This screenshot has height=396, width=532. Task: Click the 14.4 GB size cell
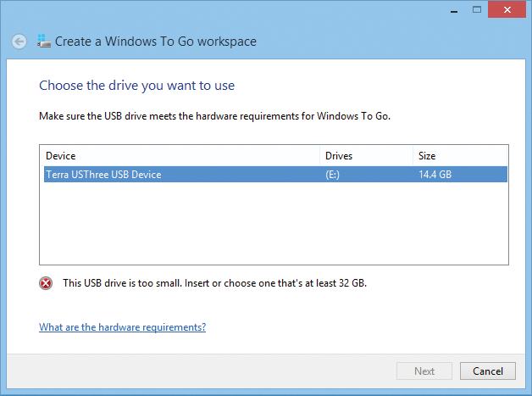pyautogui.click(x=435, y=175)
